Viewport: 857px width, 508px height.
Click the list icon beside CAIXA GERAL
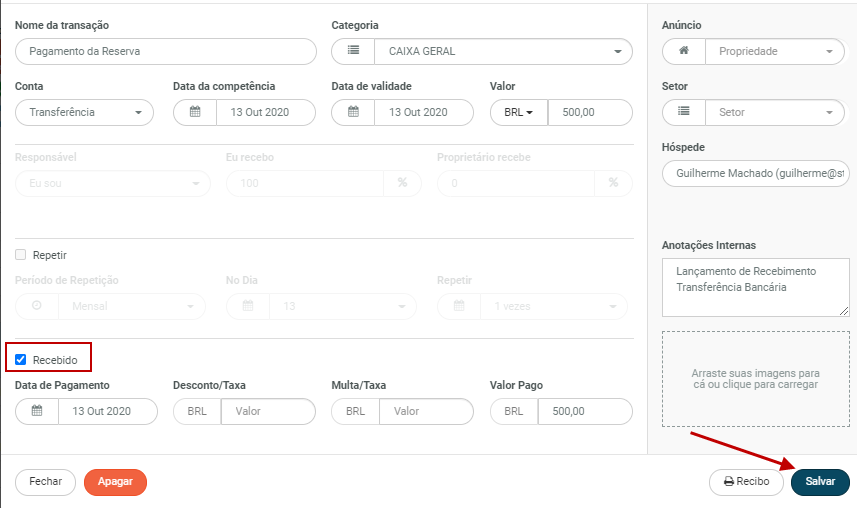pyautogui.click(x=353, y=51)
